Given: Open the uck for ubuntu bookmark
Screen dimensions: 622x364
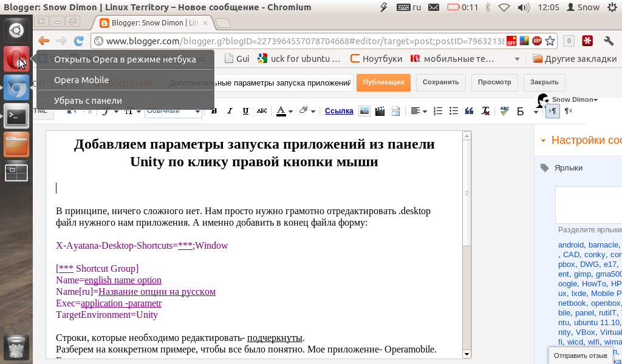Looking at the screenshot, I should point(299,59).
